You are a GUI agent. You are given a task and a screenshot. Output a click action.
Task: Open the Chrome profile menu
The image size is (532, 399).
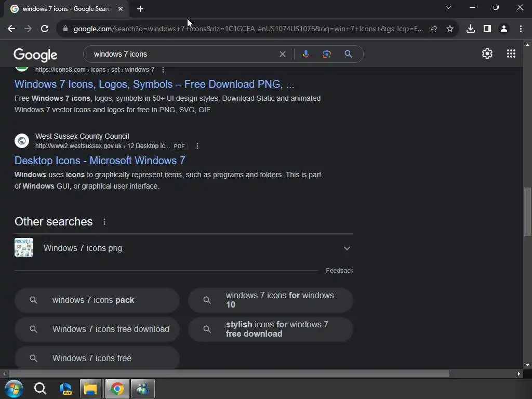(x=504, y=29)
